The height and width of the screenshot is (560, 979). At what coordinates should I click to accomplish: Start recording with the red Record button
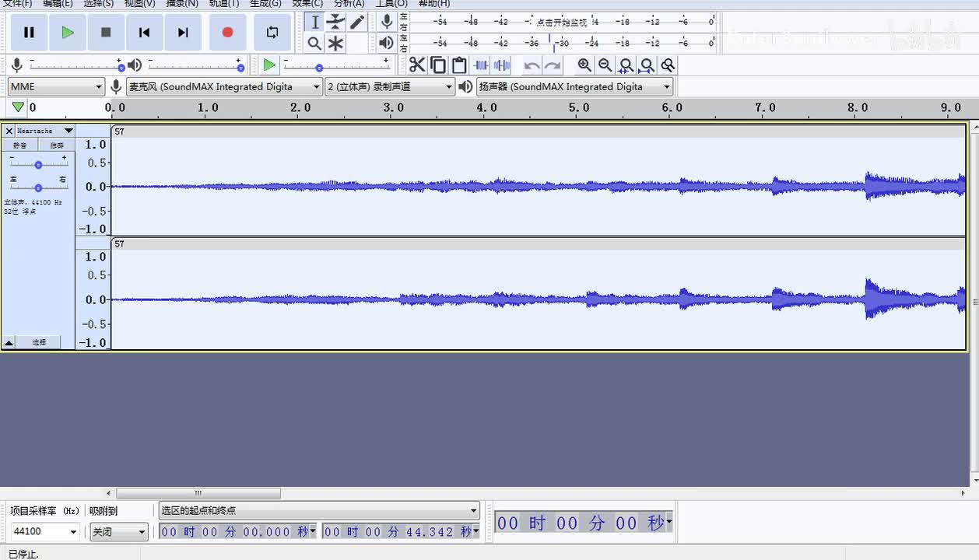[227, 33]
